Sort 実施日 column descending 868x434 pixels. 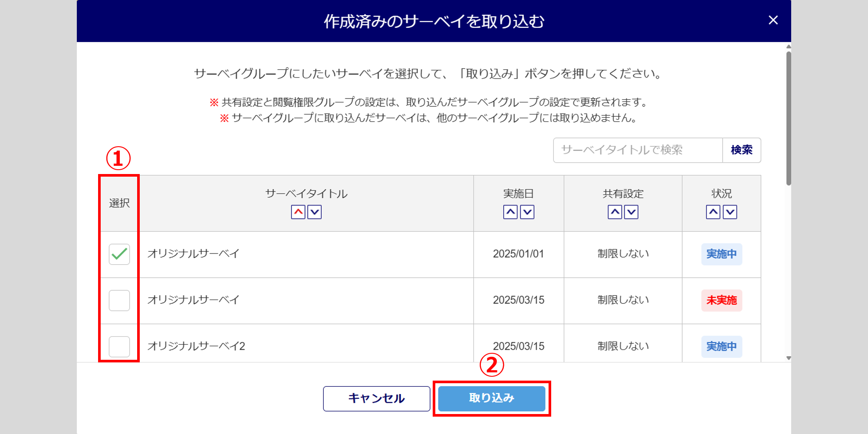click(x=527, y=212)
